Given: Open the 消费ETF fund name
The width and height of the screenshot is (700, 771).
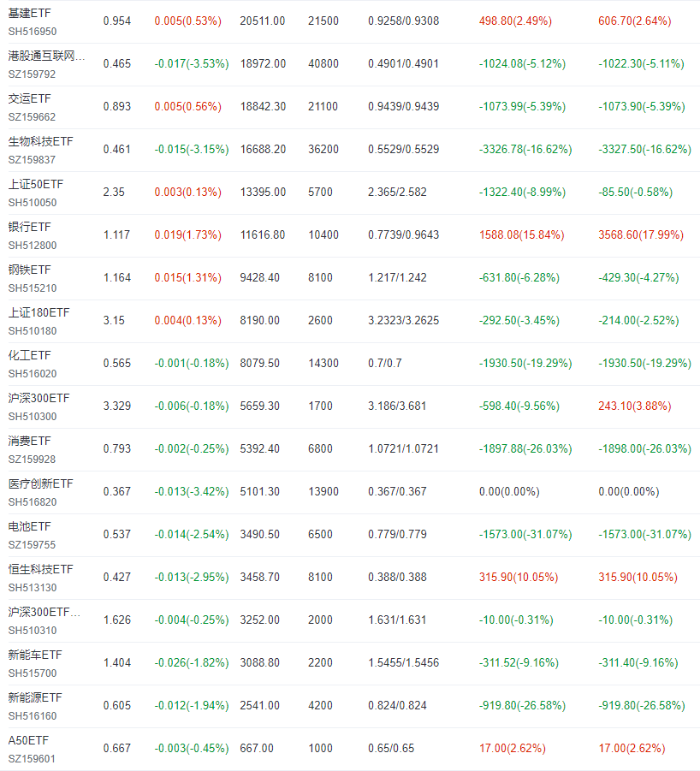Looking at the screenshot, I should click(29, 441).
